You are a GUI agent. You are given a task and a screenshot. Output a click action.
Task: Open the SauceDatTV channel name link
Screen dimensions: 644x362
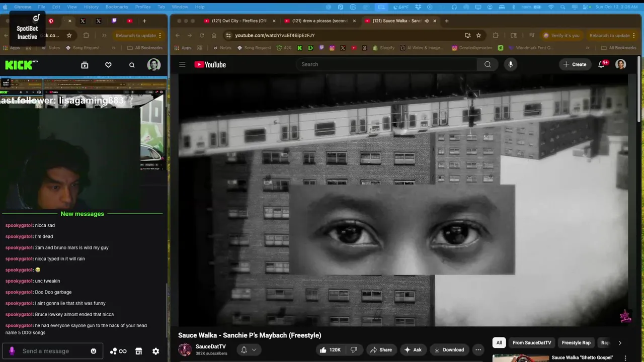tap(210, 346)
